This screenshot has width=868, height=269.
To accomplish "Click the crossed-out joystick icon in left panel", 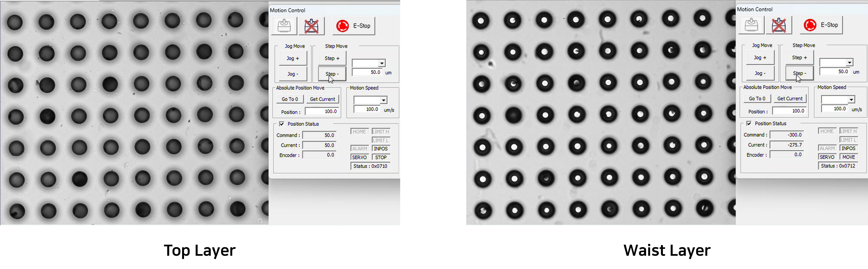I will (x=311, y=26).
